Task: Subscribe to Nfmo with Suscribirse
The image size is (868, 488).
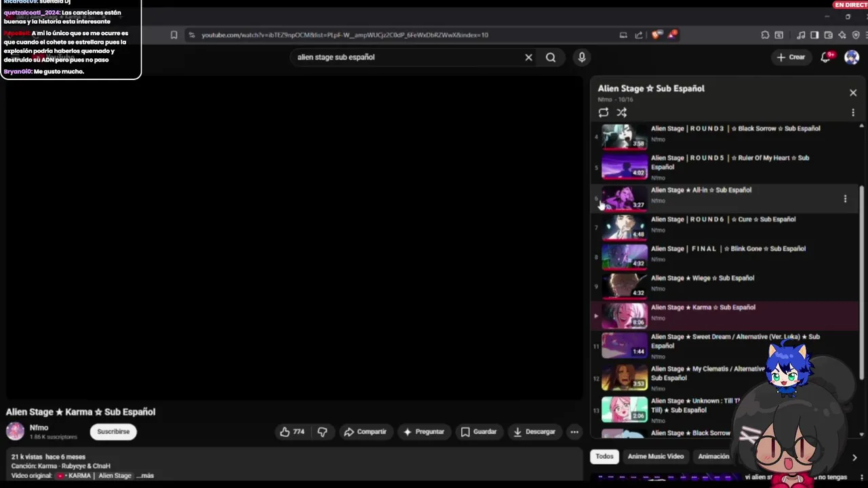Action: pos(113,432)
